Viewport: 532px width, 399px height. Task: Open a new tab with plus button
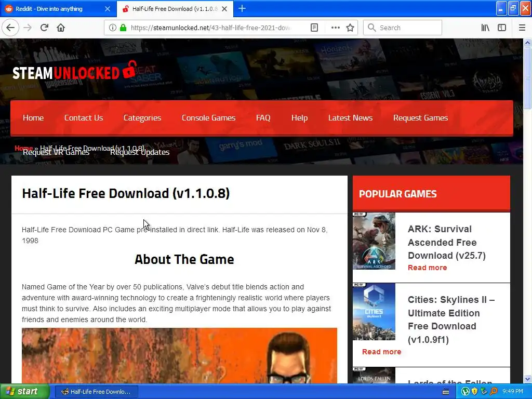[x=242, y=8]
